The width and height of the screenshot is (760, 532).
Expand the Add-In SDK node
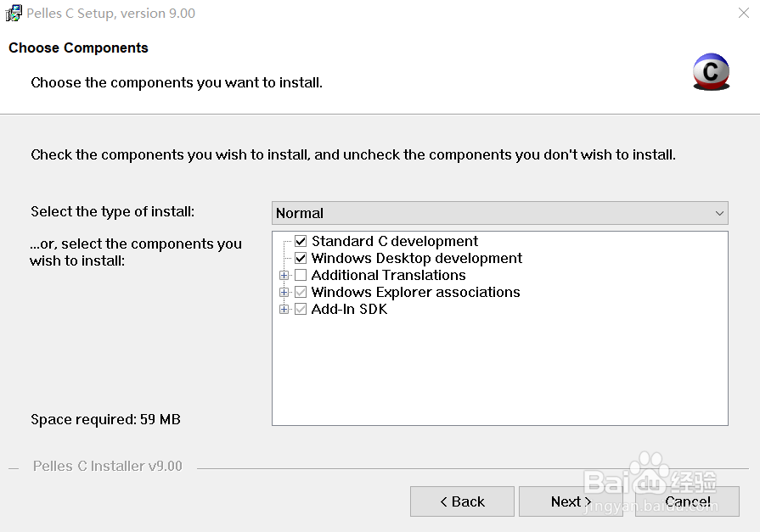click(284, 310)
